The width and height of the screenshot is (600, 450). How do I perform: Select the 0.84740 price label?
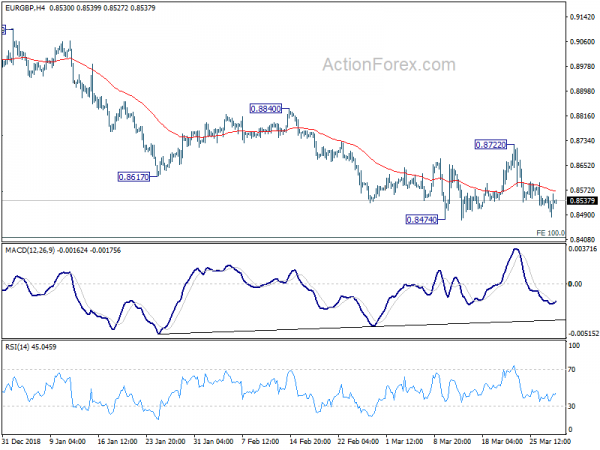(422, 220)
